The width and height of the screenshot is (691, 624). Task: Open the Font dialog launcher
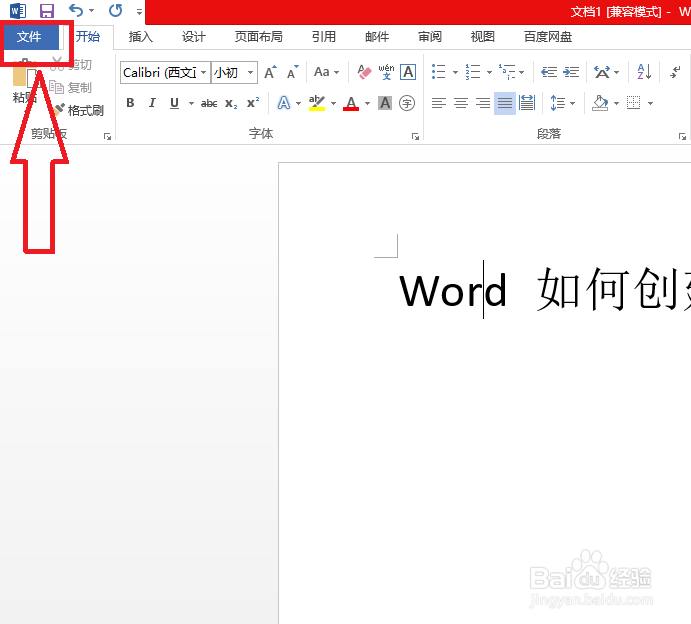pyautogui.click(x=415, y=137)
